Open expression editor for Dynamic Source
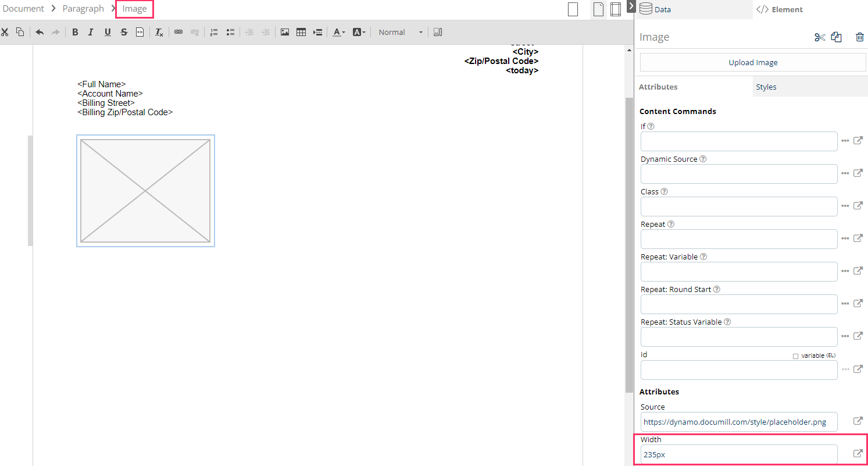This screenshot has height=466, width=868. click(x=858, y=173)
